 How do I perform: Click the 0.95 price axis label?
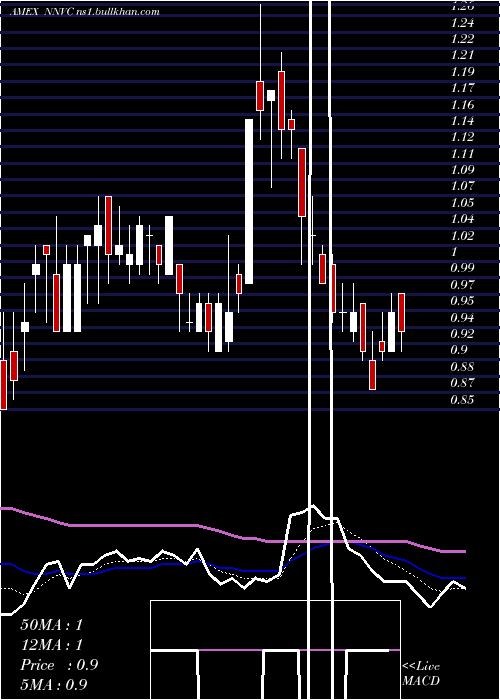tap(462, 301)
